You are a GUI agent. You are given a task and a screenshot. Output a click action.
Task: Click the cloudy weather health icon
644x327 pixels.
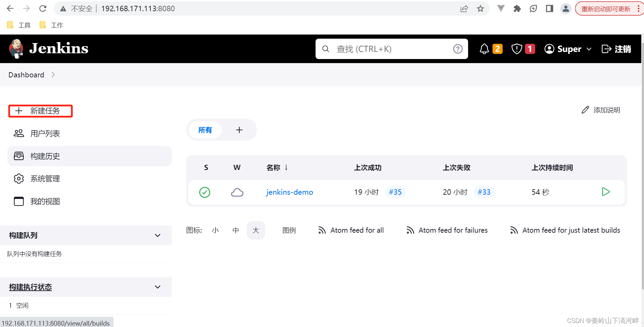pyautogui.click(x=237, y=192)
